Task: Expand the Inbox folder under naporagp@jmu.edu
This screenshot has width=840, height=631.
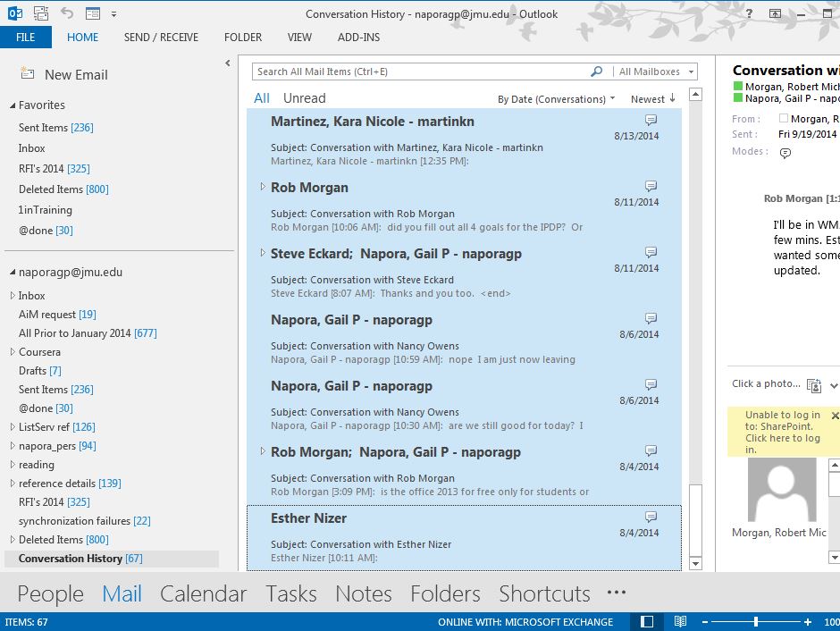Action: coord(13,296)
